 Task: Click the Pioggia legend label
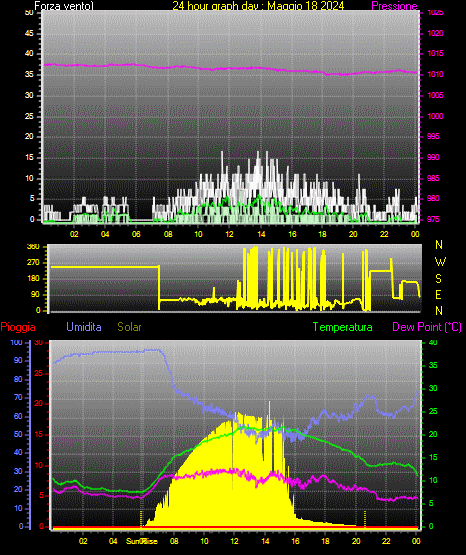[x=18, y=327]
